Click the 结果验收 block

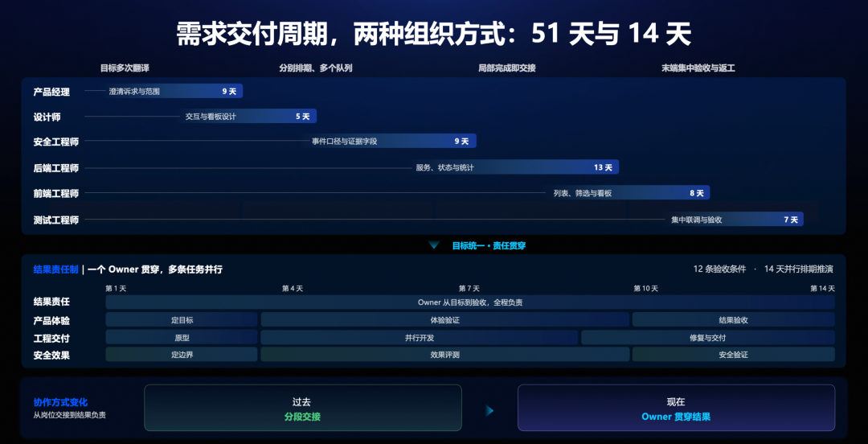[734, 320]
